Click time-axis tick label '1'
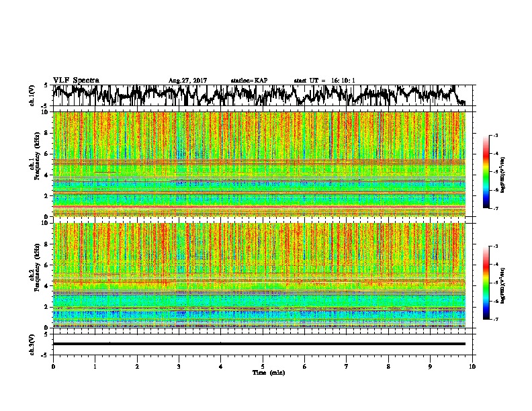 pos(95,367)
